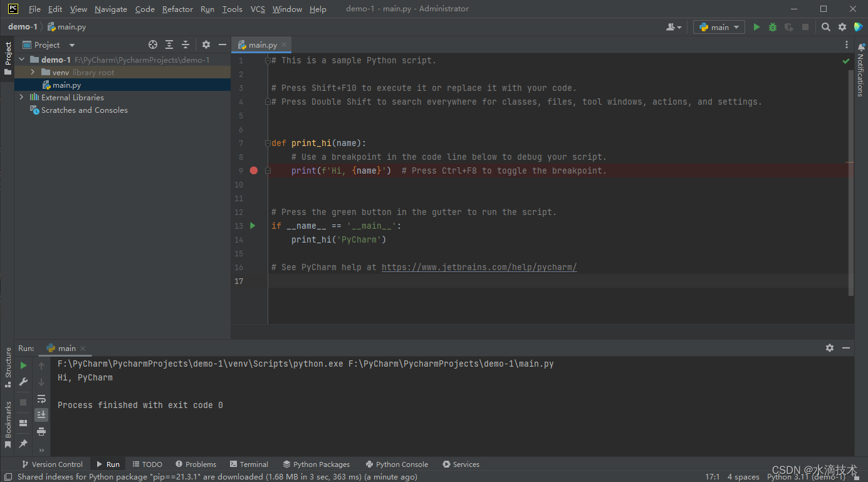Screen dimensions: 868x482
Task: Click the gutter run arrow on line 13
Action: click(253, 226)
